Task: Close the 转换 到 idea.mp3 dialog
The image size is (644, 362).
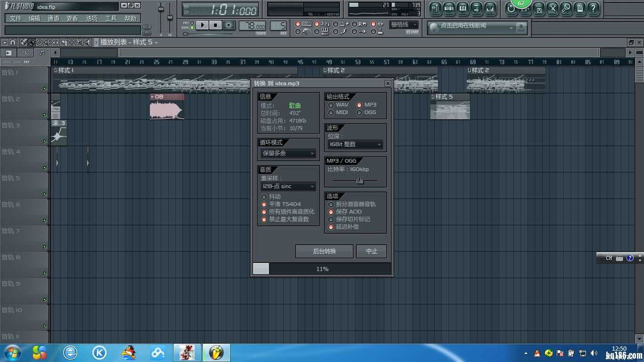Action: 388,83
